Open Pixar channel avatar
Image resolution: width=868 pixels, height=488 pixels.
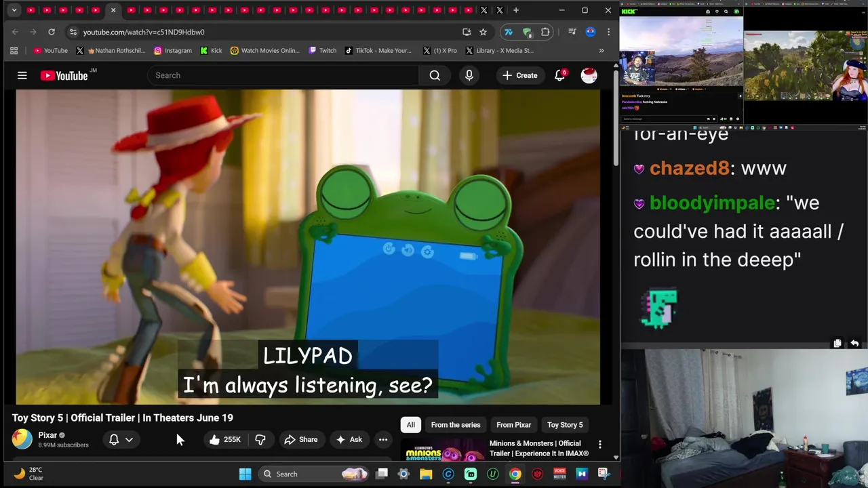pos(22,439)
